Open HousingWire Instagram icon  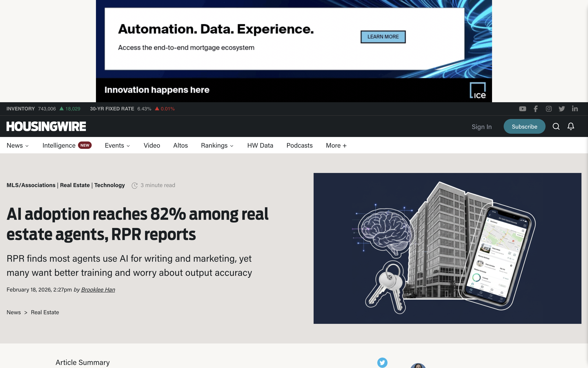(x=549, y=109)
